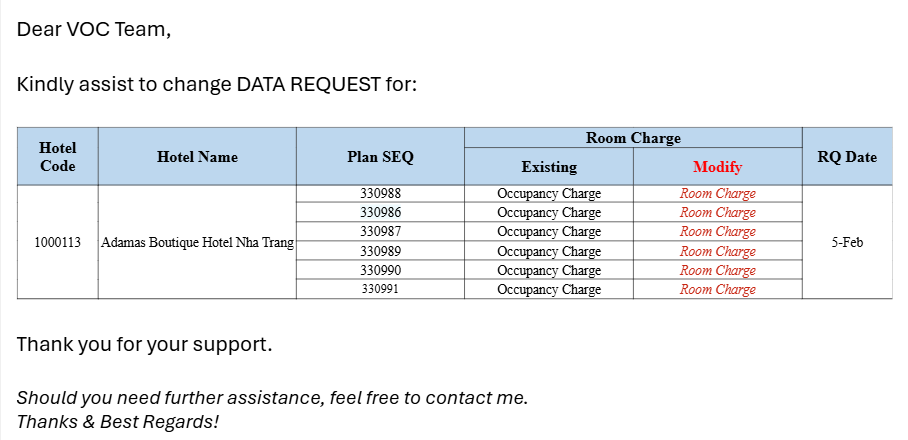The width and height of the screenshot is (908, 440).
Task: Click hotel code cell 1000113
Action: pyautogui.click(x=57, y=242)
